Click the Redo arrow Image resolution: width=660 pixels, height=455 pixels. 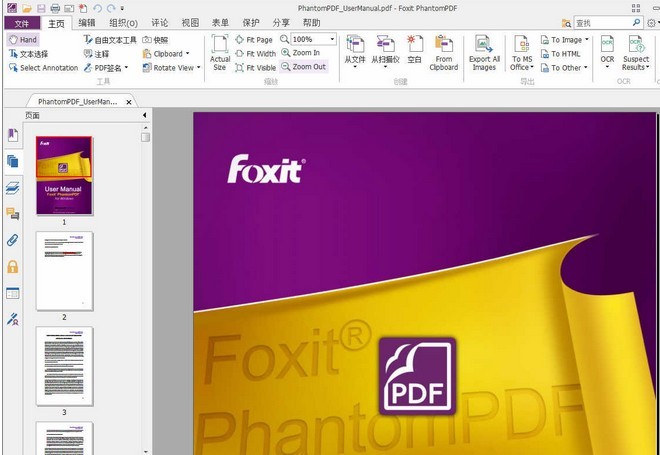(x=111, y=8)
